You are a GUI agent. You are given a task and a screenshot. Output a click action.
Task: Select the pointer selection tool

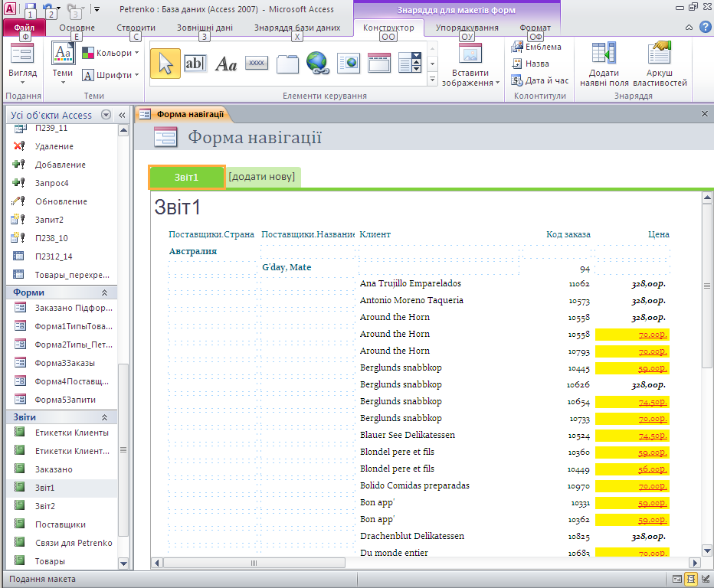click(165, 64)
